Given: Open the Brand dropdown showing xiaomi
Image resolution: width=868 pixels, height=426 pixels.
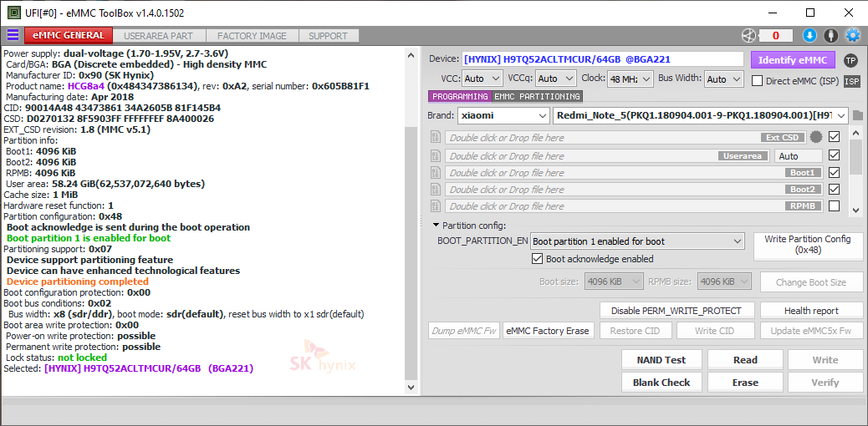Looking at the screenshot, I should [503, 115].
